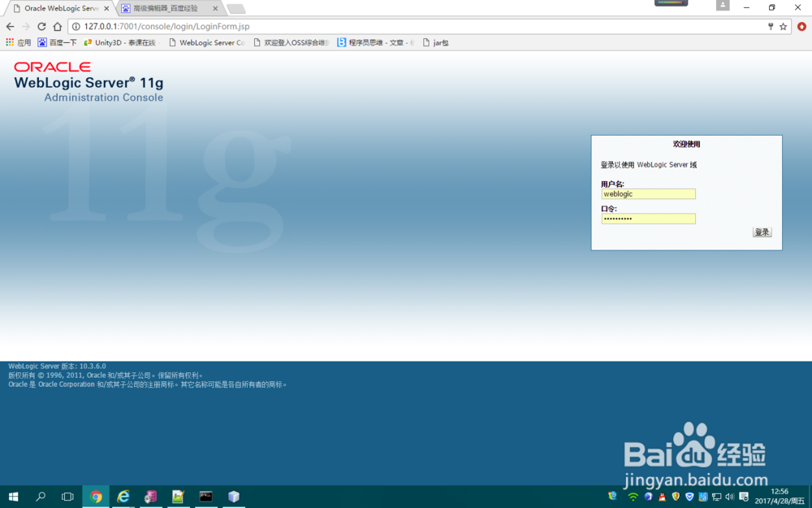Click the Chrome taskbar icon
The height and width of the screenshot is (508, 812).
[x=96, y=497]
